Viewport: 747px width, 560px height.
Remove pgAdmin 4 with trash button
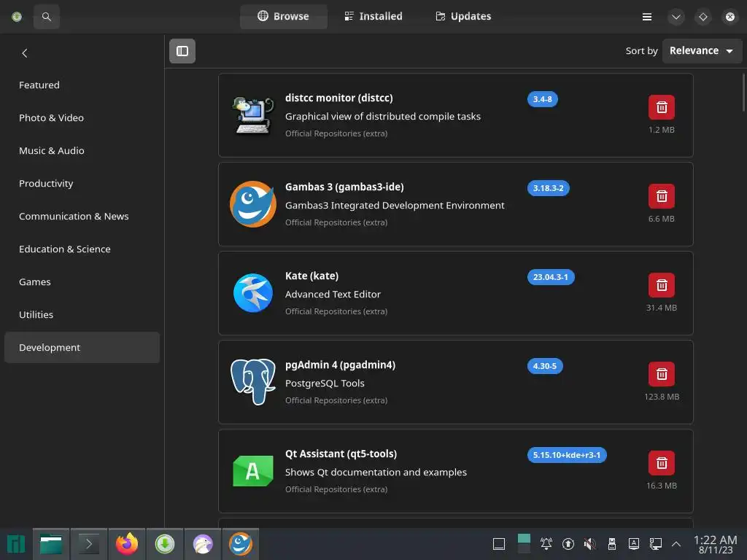click(661, 374)
